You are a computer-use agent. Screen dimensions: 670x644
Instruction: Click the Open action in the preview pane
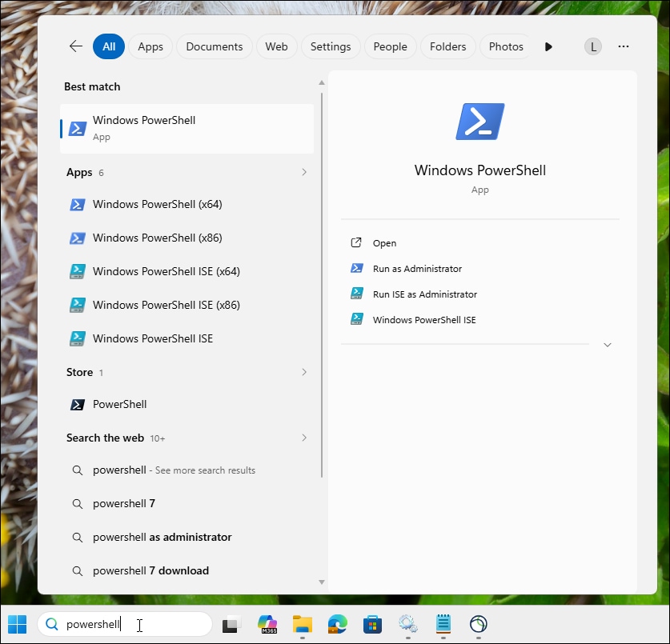tap(479, 243)
